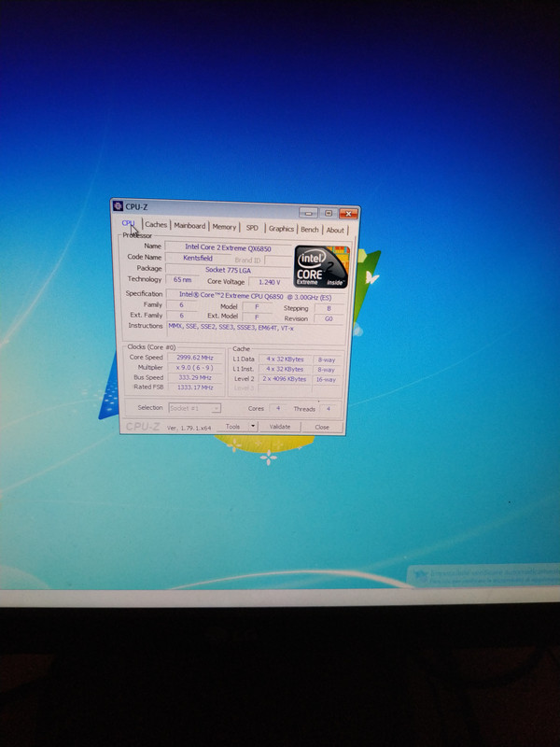This screenshot has width=560, height=747.
Task: Open the Mainboard tab
Action: point(189,226)
